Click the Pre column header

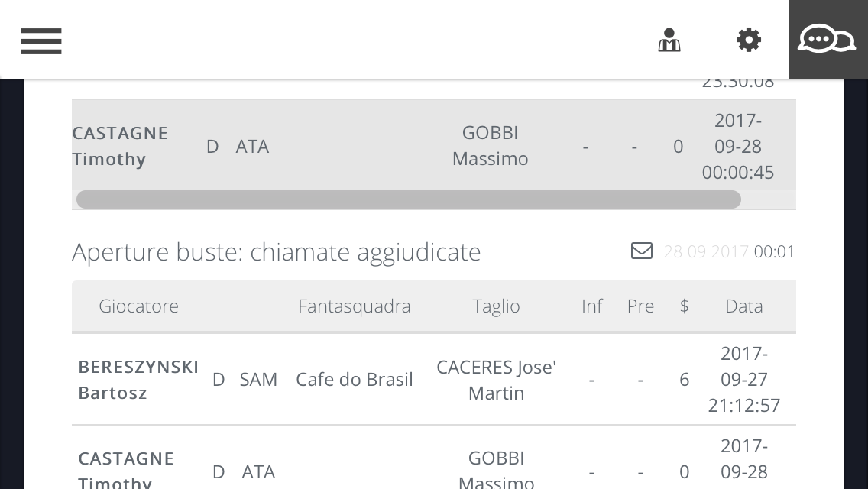tap(640, 306)
